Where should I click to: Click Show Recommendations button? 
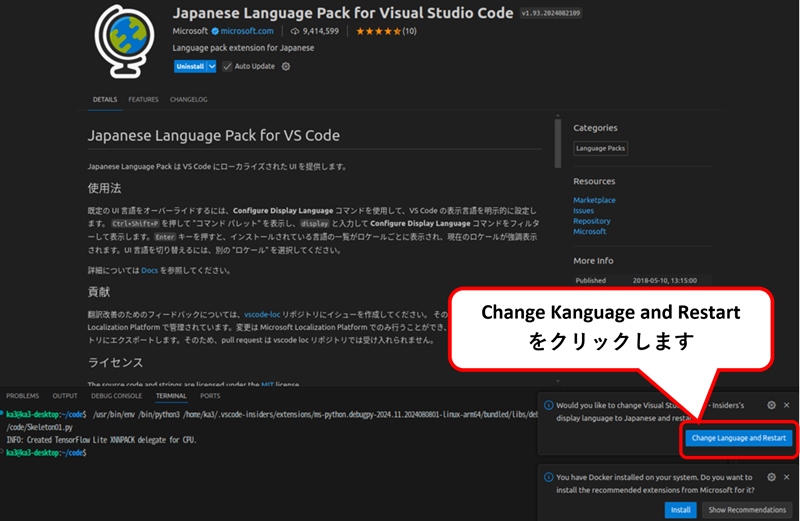pyautogui.click(x=747, y=510)
